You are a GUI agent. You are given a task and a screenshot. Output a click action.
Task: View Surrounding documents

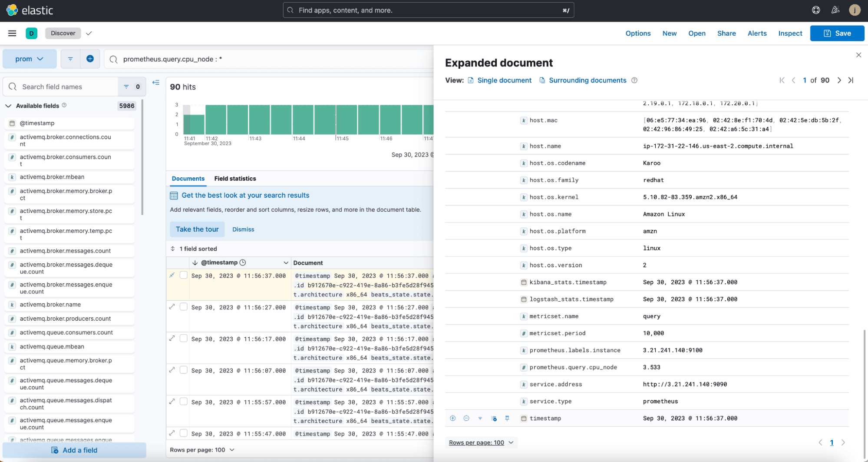[x=587, y=80]
